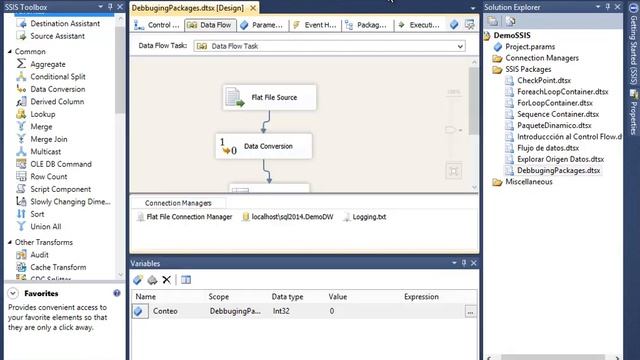Open the Getting Started (SSIS) side tab

pos(633,44)
